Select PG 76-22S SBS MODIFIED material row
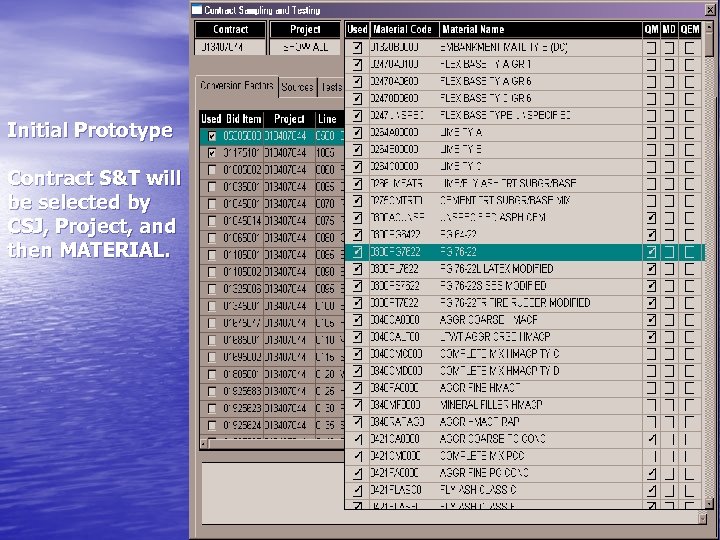The image size is (720, 540). click(524, 286)
